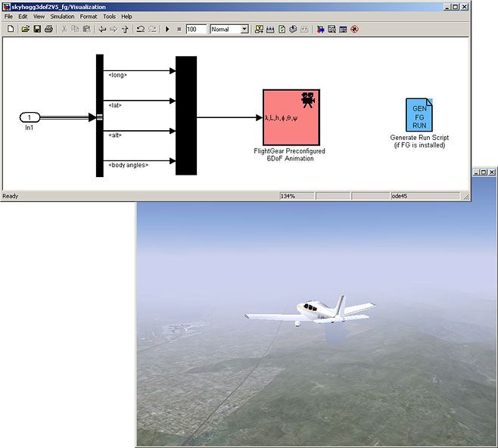Click the Cut scissors icon
The width and height of the screenshot is (498, 448).
[64, 30]
